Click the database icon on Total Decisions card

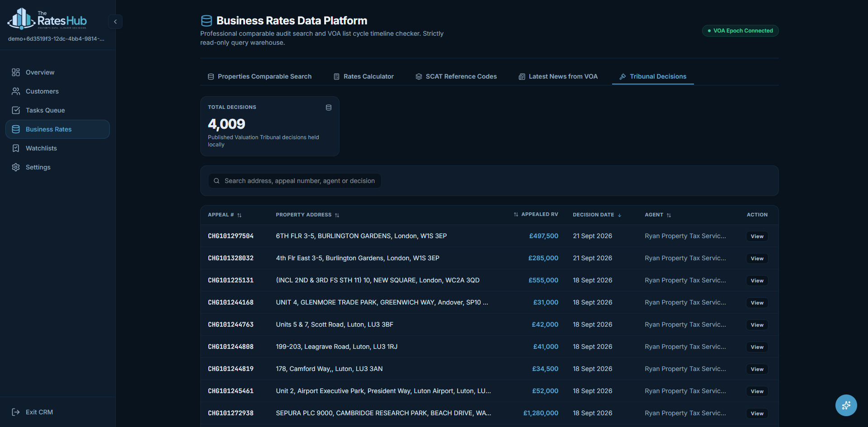(x=329, y=108)
